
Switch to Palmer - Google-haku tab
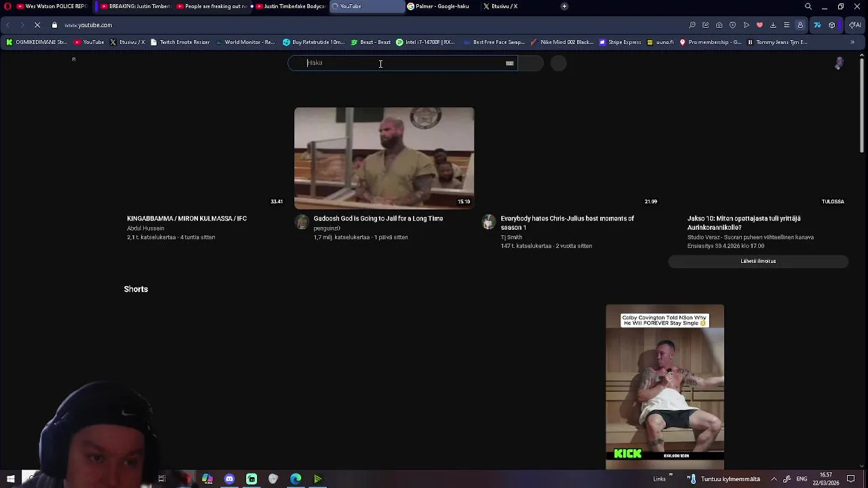pyautogui.click(x=441, y=6)
